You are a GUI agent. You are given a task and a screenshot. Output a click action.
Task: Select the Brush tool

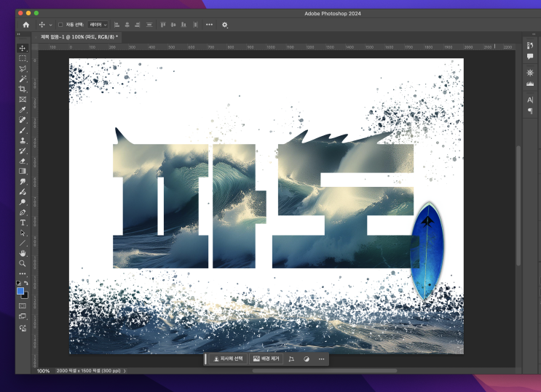(x=23, y=130)
